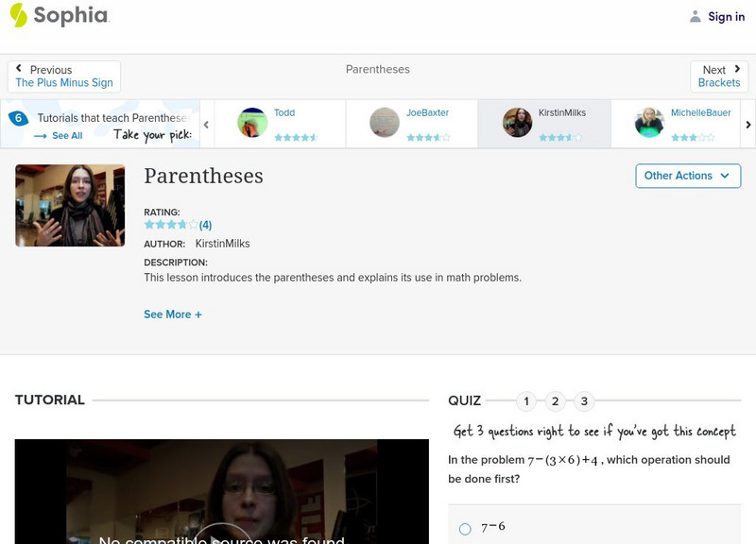Click Todd's star rating
756x544 pixels.
click(296, 138)
